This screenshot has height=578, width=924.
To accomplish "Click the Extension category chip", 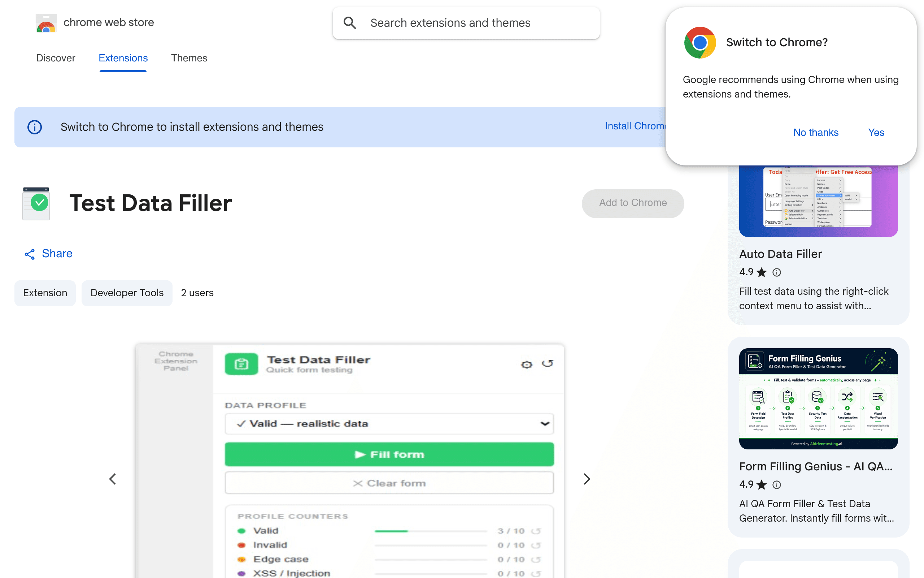I will (45, 293).
